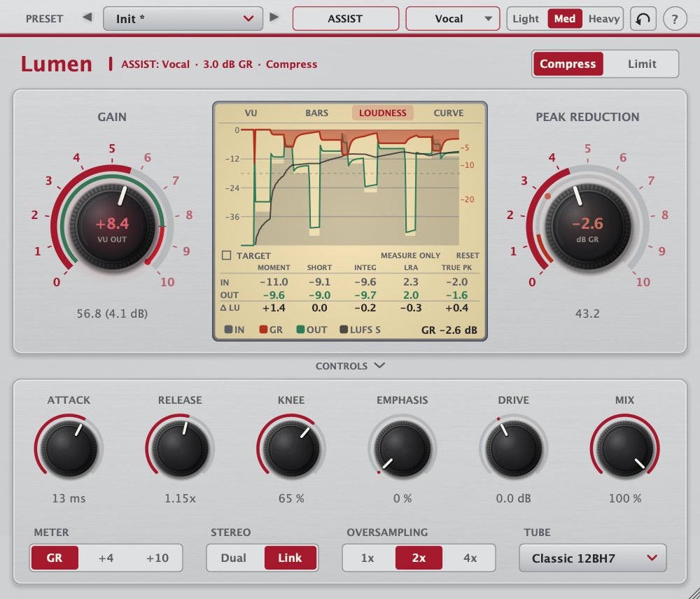Collapse the CONTROLS section
700x599 pixels.
tap(350, 366)
